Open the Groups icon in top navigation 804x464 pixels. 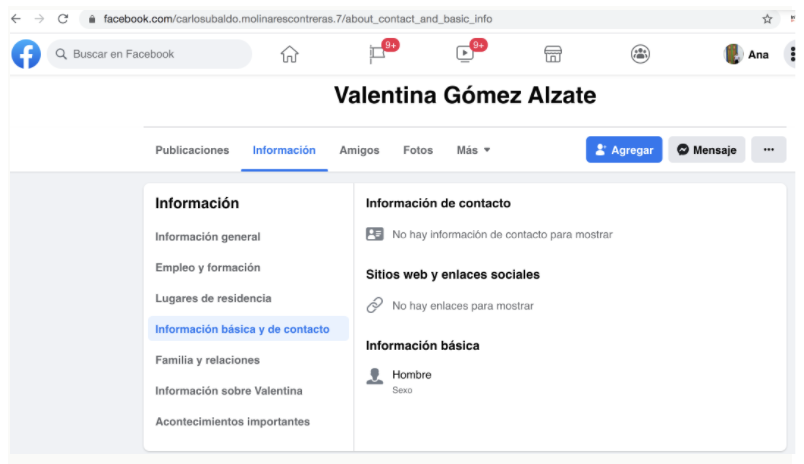(640, 54)
